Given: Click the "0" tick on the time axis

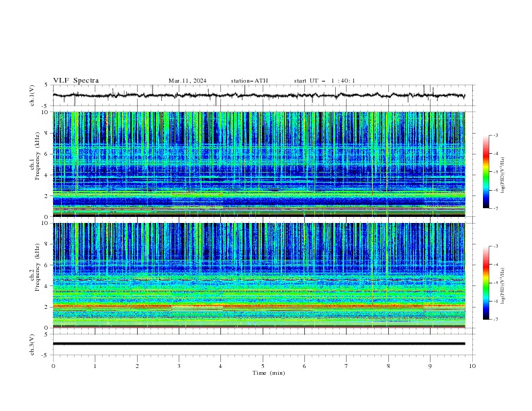Looking at the screenshot, I should click(53, 366).
